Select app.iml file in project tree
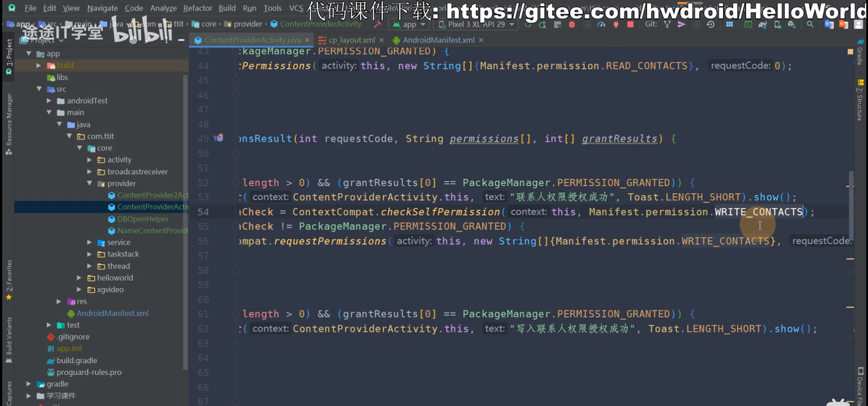Screen dimensions: 868x406 click(x=69, y=348)
